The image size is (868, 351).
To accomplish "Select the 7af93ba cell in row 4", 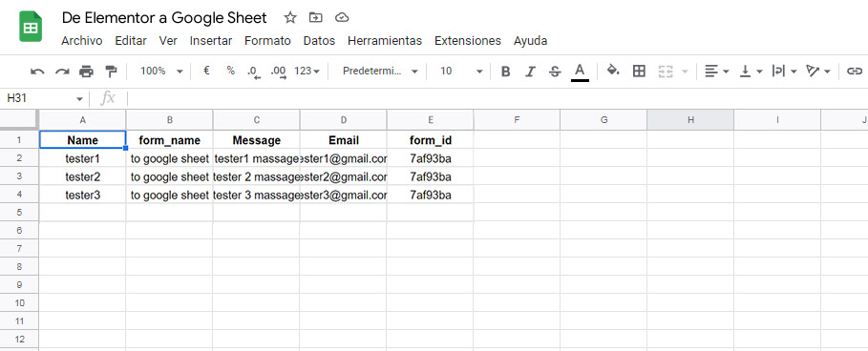I will (430, 196).
